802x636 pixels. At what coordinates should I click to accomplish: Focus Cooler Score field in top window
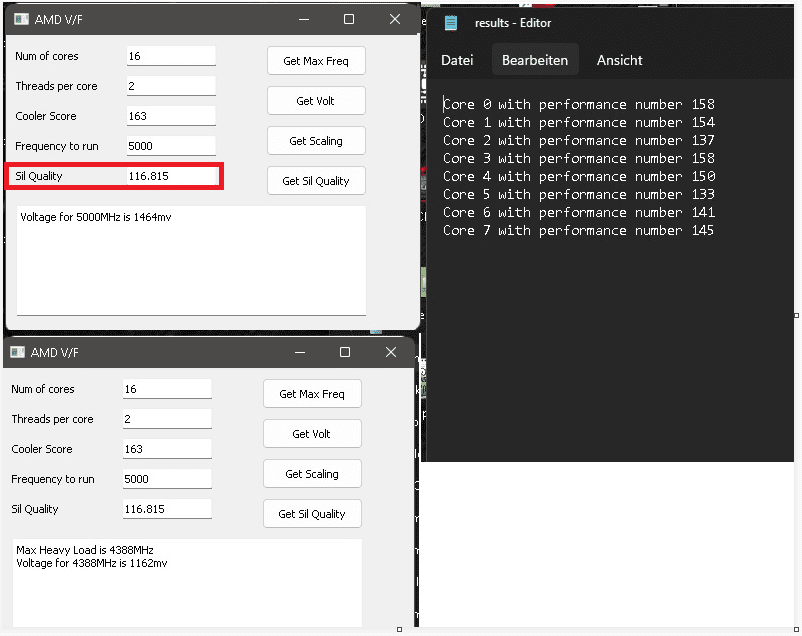click(x=171, y=116)
